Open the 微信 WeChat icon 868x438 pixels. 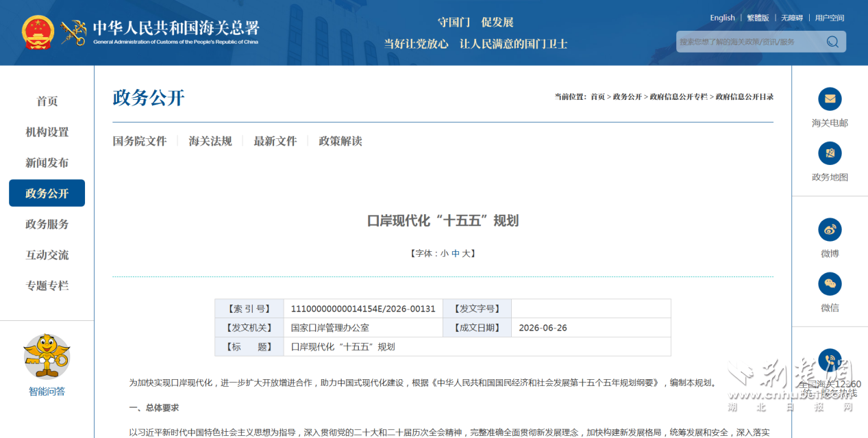(830, 283)
